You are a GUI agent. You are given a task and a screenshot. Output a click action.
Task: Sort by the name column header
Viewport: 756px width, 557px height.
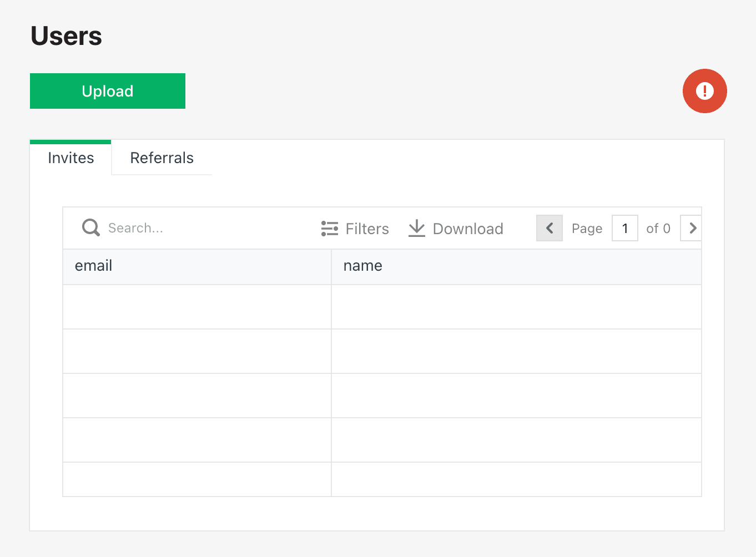coord(362,266)
